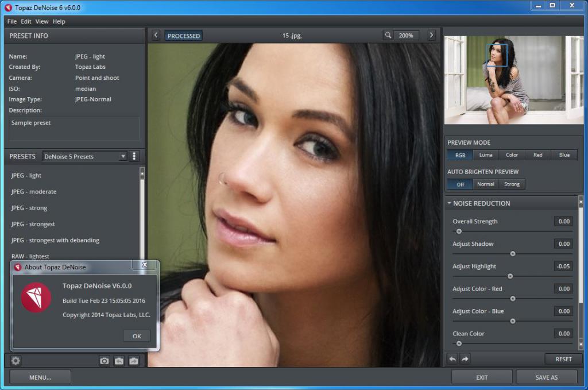Adjust the Adjust Shadow slider handle
Image resolution: width=588 pixels, height=390 pixels.
point(513,254)
